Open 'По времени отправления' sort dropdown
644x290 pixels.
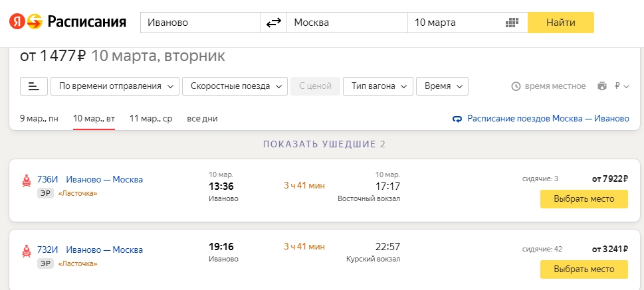[116, 86]
